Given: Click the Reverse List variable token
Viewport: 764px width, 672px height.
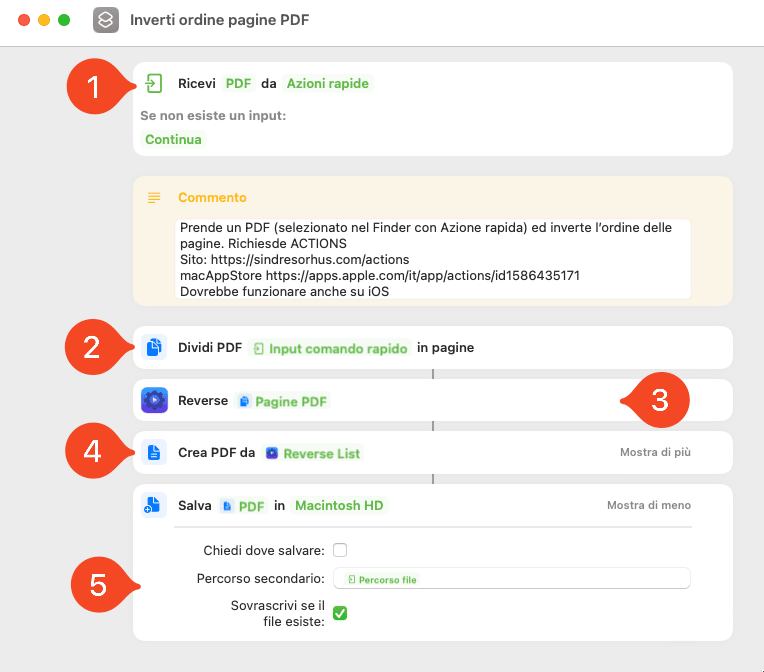Looking at the screenshot, I should click(313, 454).
